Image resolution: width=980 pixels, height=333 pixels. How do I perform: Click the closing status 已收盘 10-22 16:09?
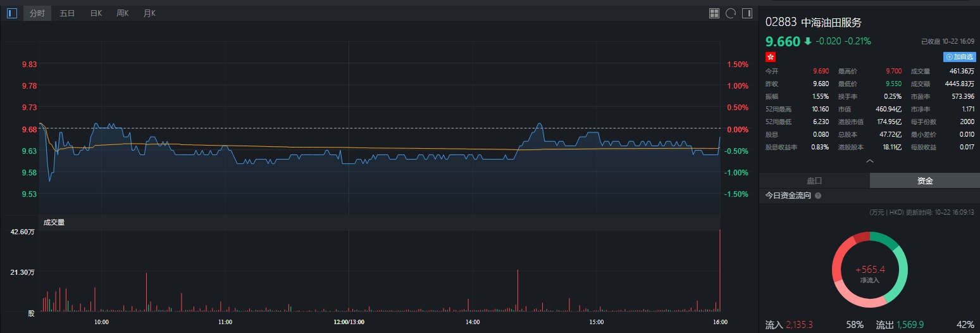coord(948,42)
